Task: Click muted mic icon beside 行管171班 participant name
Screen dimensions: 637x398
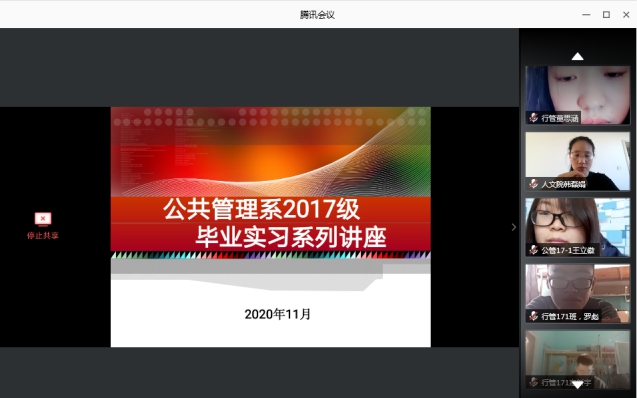Action: (x=533, y=316)
